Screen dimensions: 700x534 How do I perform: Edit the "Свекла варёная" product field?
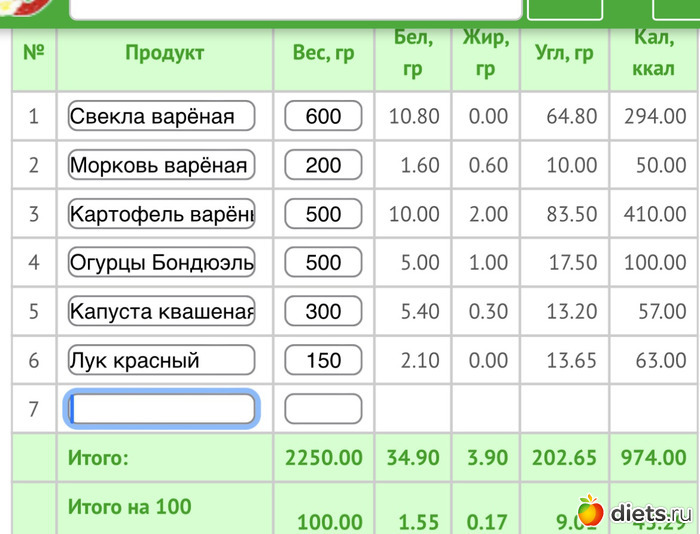click(161, 116)
